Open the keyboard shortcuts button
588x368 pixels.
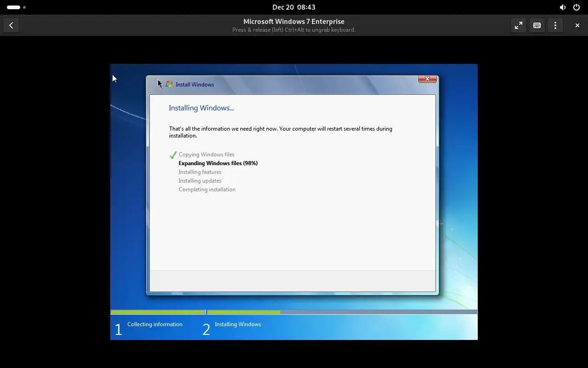click(537, 25)
